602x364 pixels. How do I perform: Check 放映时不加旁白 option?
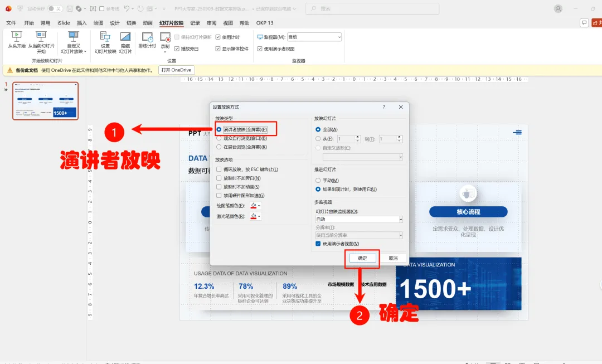tap(219, 178)
